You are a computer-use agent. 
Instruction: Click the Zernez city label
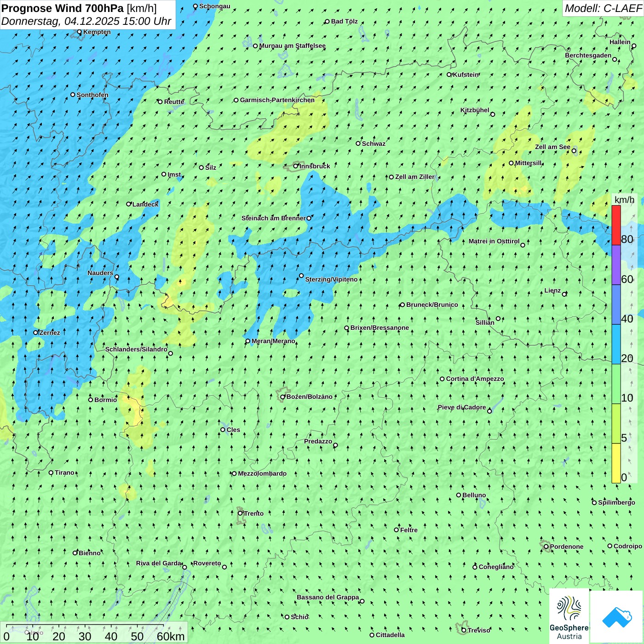pos(50,333)
